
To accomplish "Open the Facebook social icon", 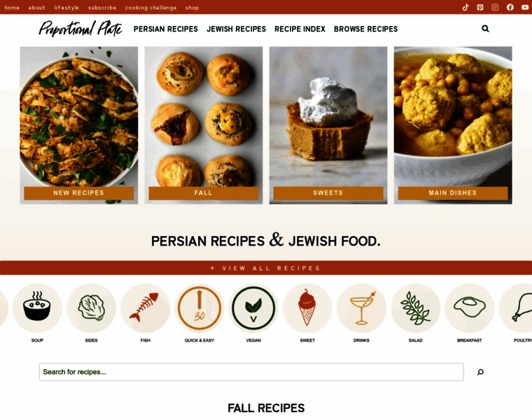I will 510,7.
